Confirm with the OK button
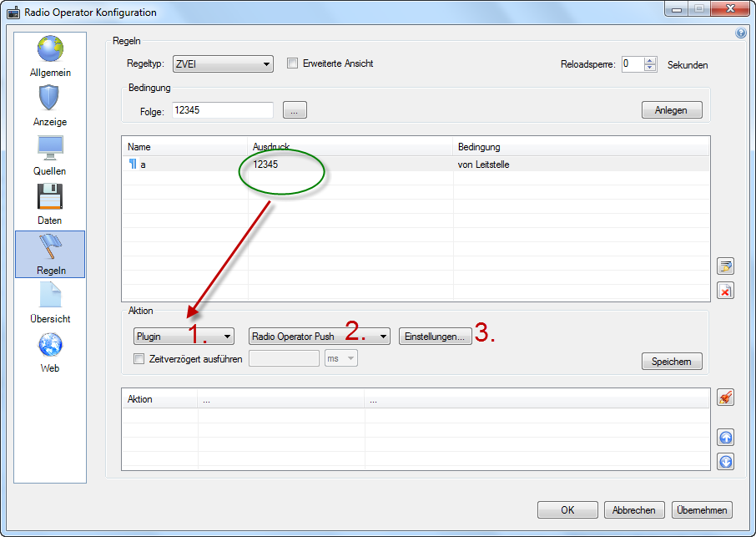Viewport: 756px width, 537px height. tap(567, 510)
